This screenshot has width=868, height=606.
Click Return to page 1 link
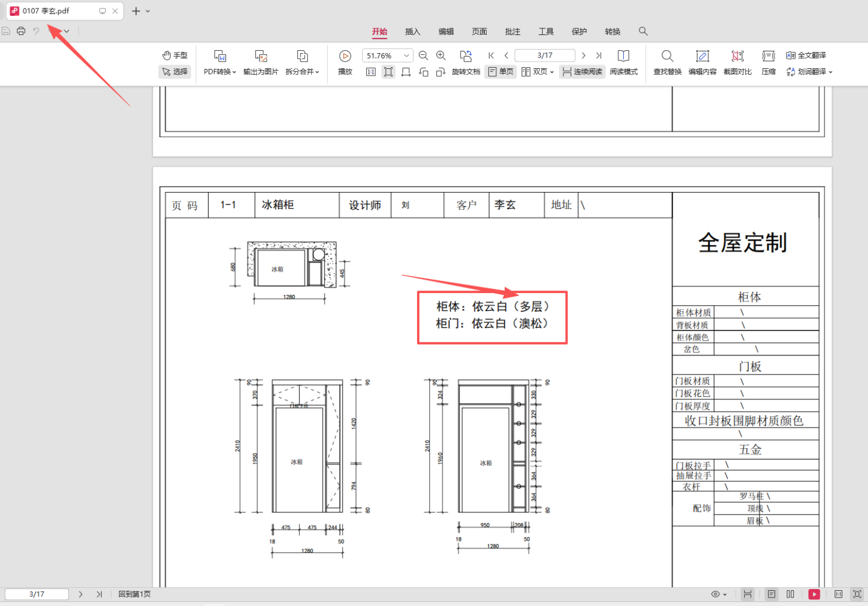tap(134, 595)
